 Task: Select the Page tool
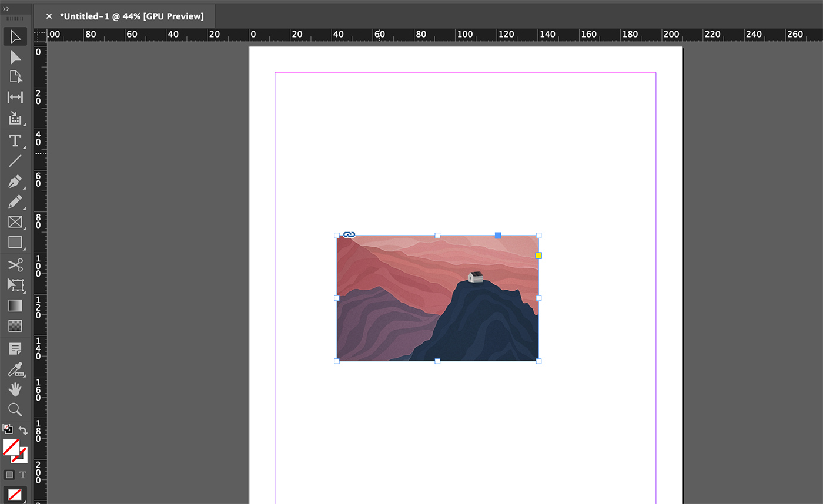15,77
